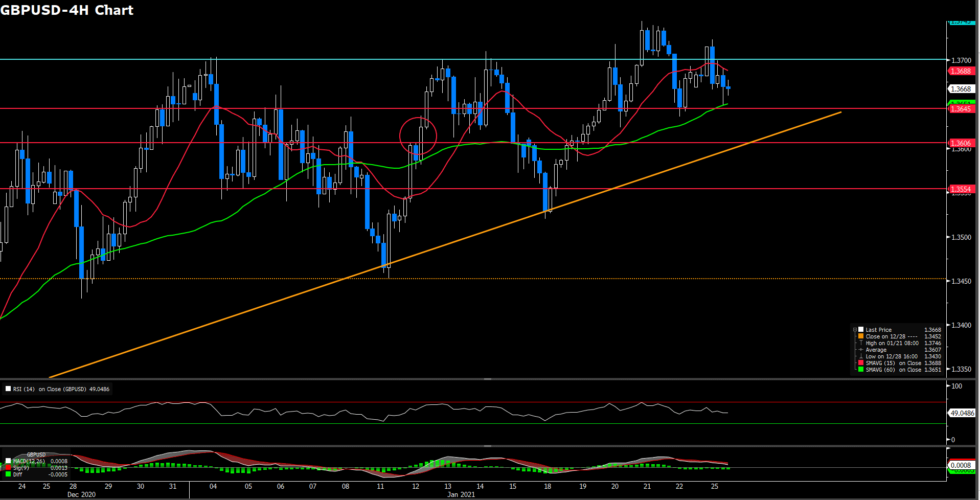
Task: Click the Average marker icon in legend
Action: [861, 350]
